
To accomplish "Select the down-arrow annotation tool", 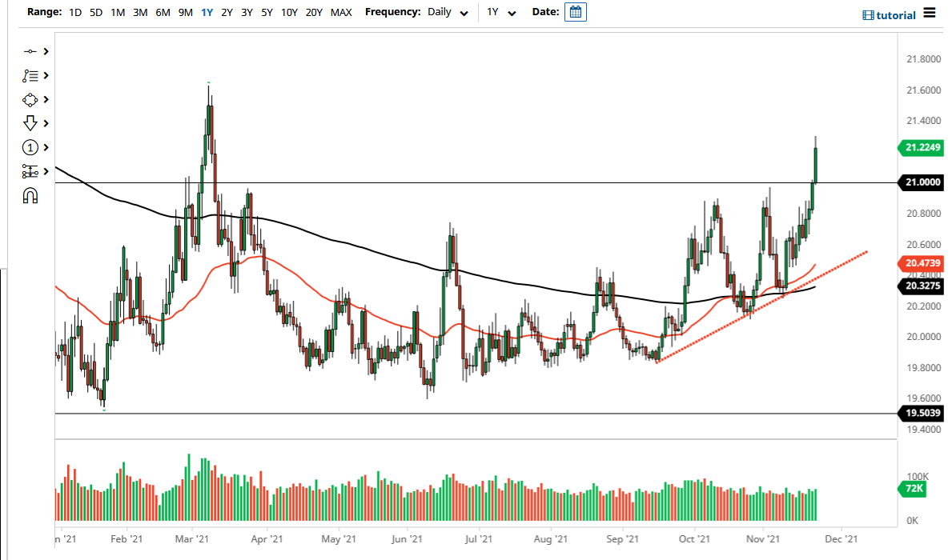I will pyautogui.click(x=30, y=123).
